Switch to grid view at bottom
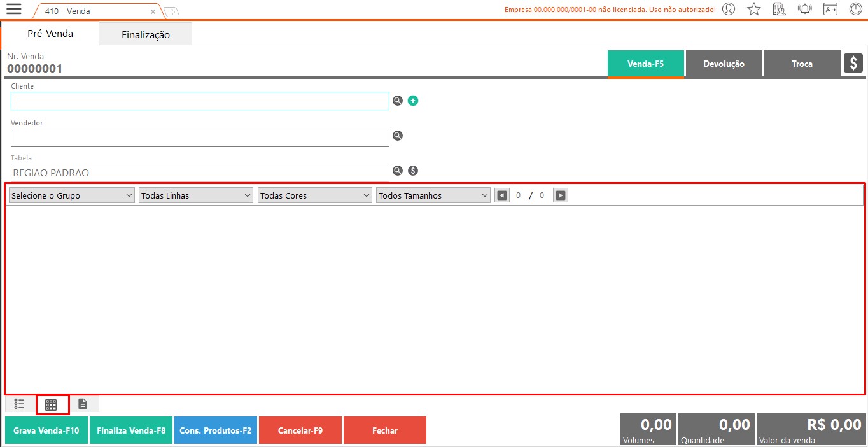This screenshot has height=447, width=868. pos(51,404)
